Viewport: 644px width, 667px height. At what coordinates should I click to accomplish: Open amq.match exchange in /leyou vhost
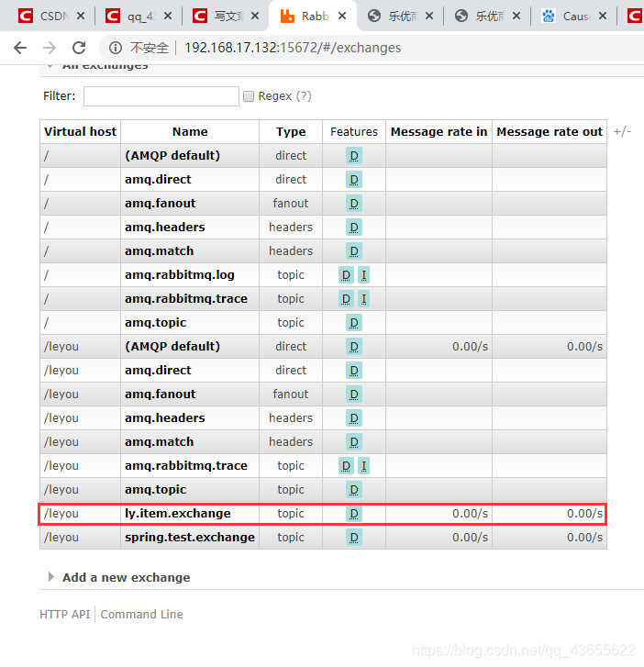click(159, 441)
